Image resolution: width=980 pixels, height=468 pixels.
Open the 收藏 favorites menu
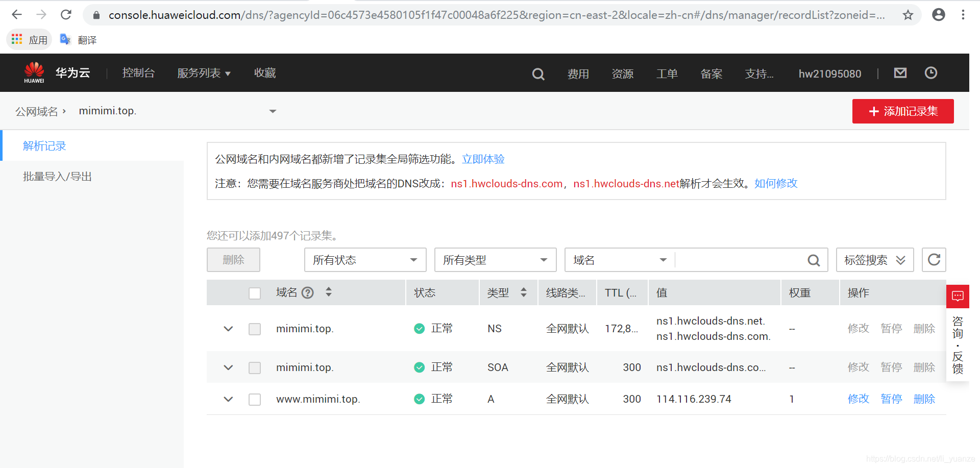tap(265, 73)
